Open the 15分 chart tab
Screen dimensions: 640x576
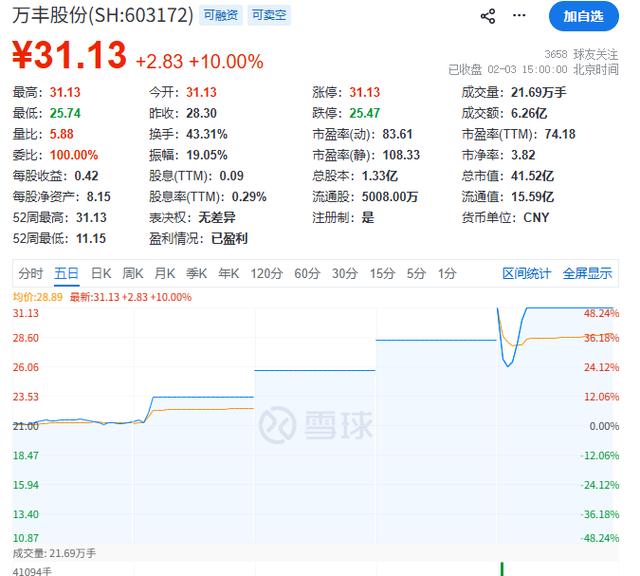382,273
